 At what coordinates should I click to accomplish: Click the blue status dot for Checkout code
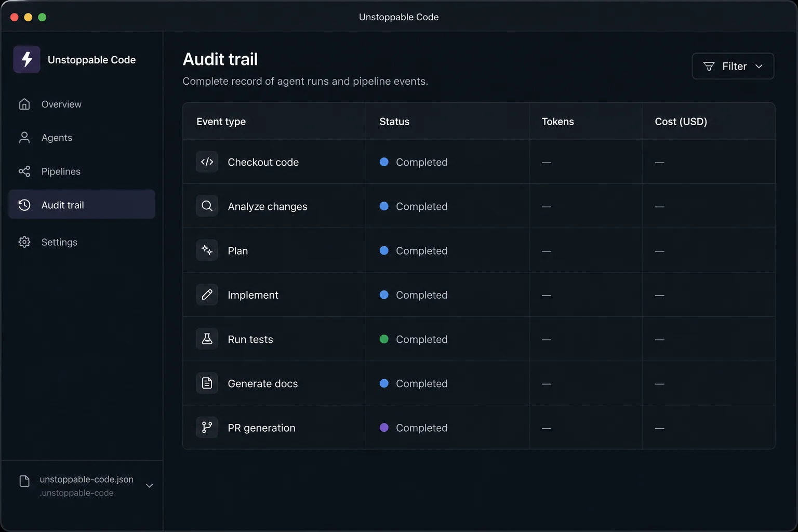click(x=384, y=162)
